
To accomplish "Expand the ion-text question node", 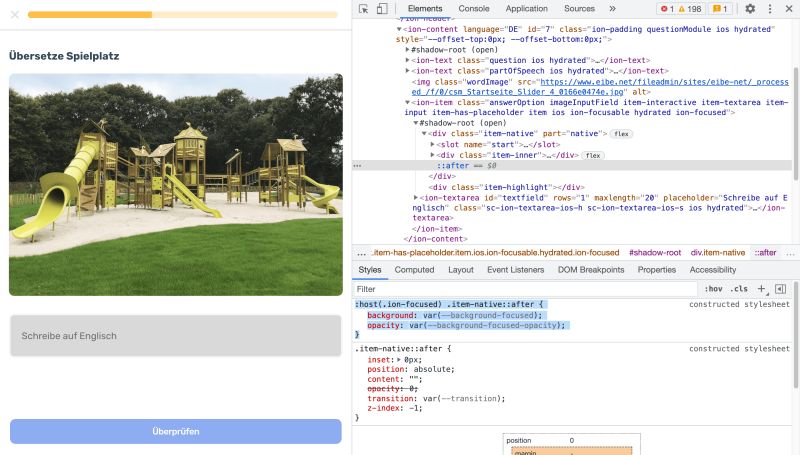I will (x=407, y=60).
